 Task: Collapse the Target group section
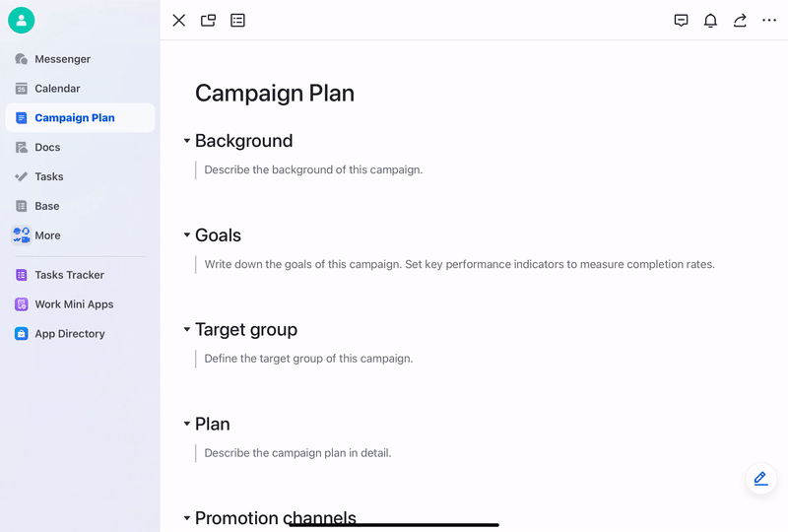tap(187, 329)
